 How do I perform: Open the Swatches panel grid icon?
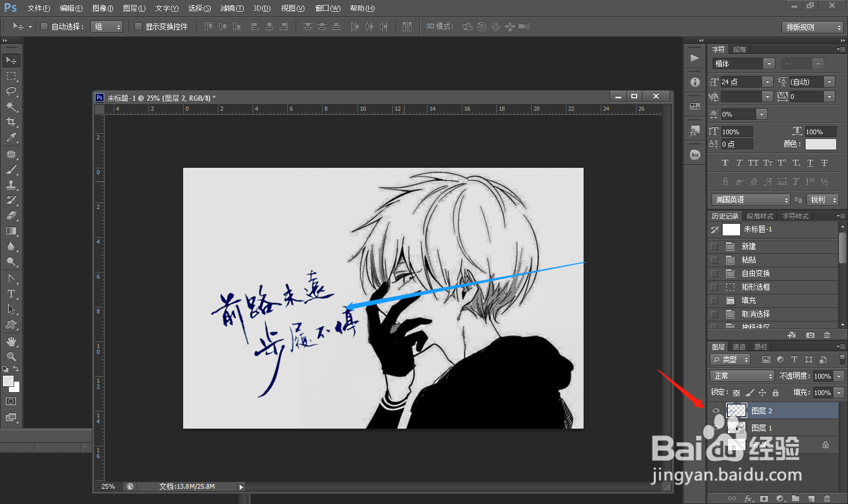coord(695,107)
